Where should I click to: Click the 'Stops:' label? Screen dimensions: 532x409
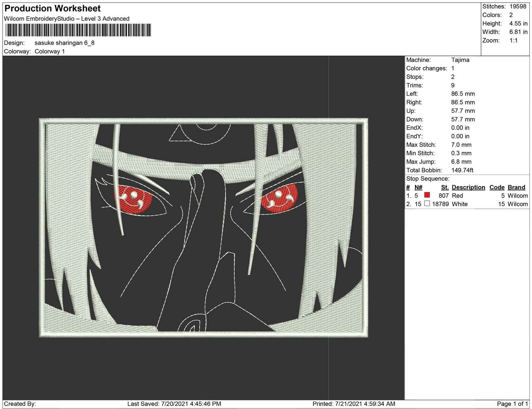(x=415, y=77)
